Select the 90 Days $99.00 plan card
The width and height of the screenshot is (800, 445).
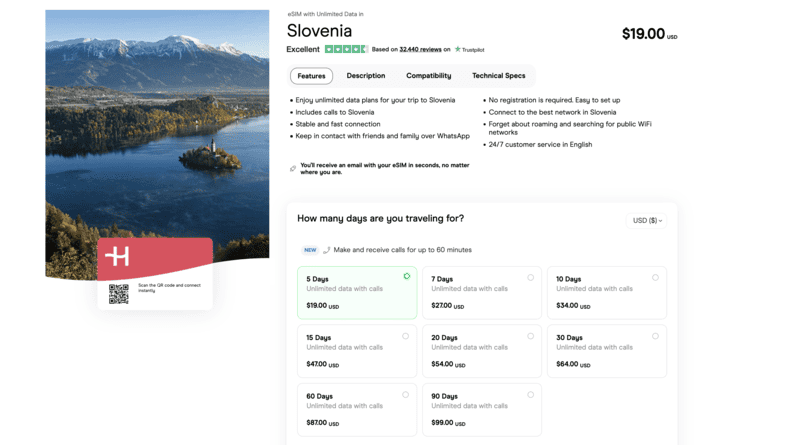[x=481, y=409]
